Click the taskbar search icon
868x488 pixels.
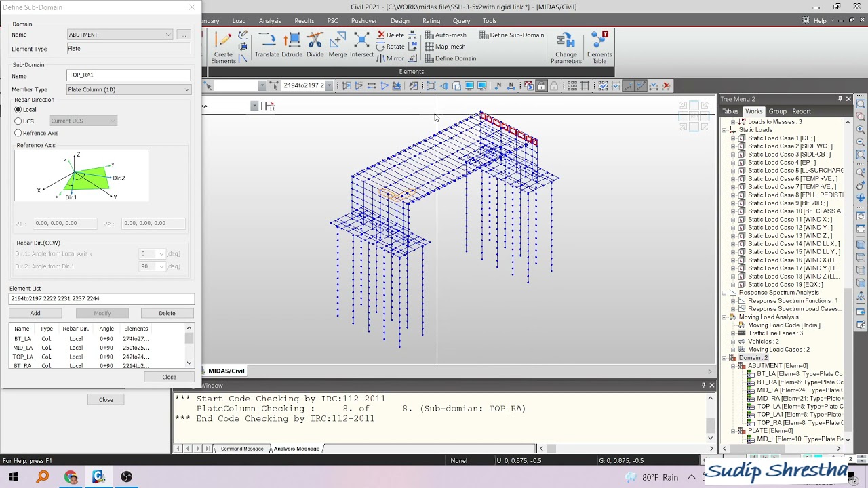click(x=42, y=477)
